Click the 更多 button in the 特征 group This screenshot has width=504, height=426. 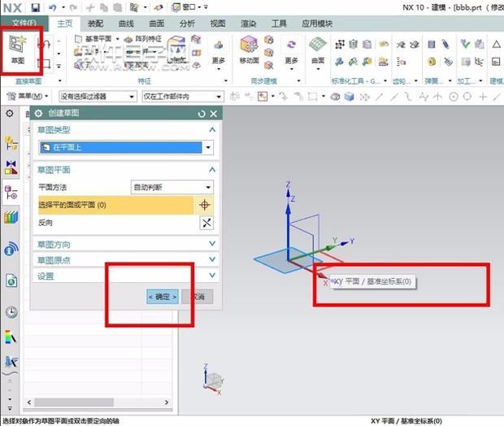pos(218,53)
